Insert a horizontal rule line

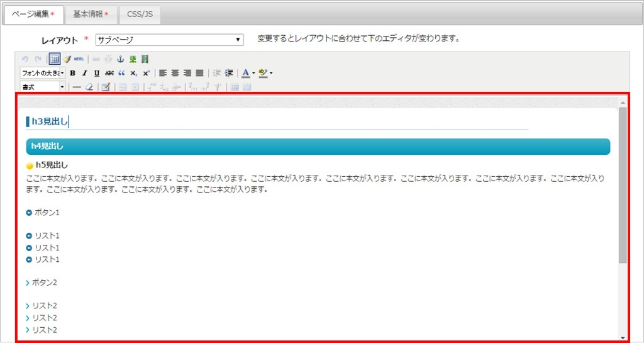(77, 87)
